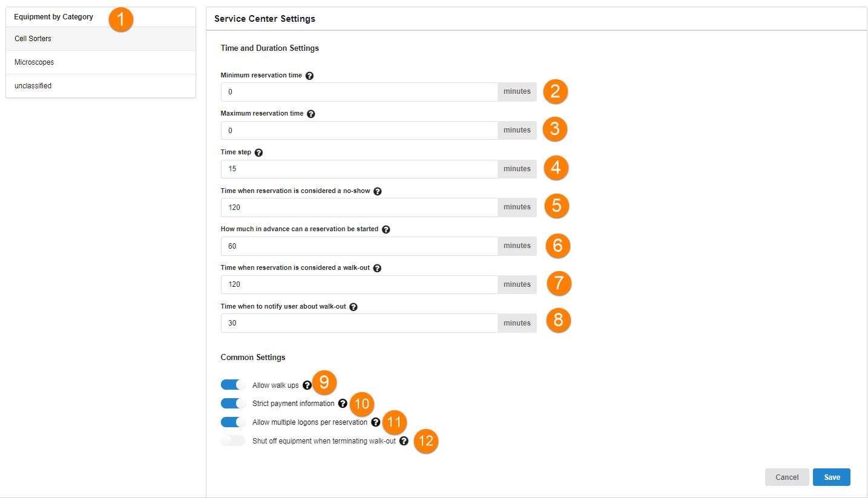Enable Shut off equipment when terminating walk-out
The width and height of the screenshot is (868, 498).
[x=233, y=441]
